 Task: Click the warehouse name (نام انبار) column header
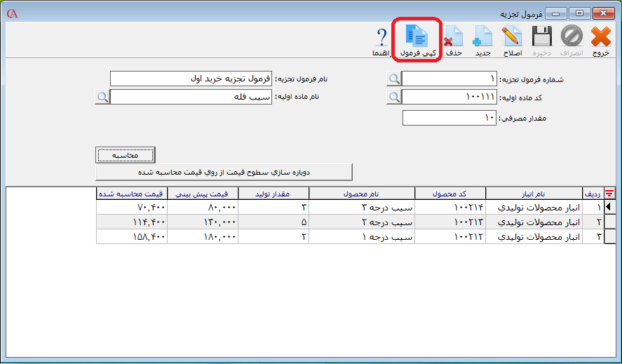pos(534,194)
